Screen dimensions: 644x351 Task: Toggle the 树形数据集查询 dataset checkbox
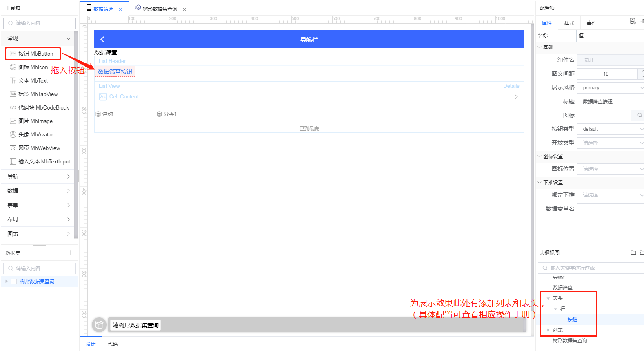(14, 281)
